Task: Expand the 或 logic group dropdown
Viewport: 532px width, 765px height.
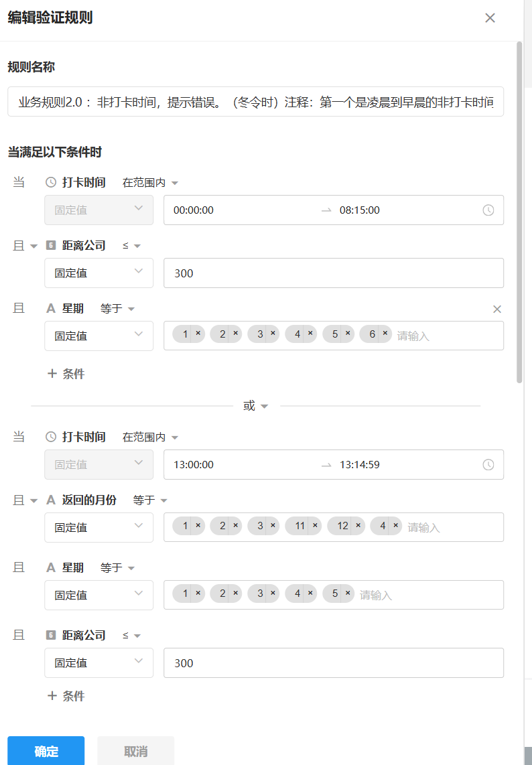Action: coord(256,406)
